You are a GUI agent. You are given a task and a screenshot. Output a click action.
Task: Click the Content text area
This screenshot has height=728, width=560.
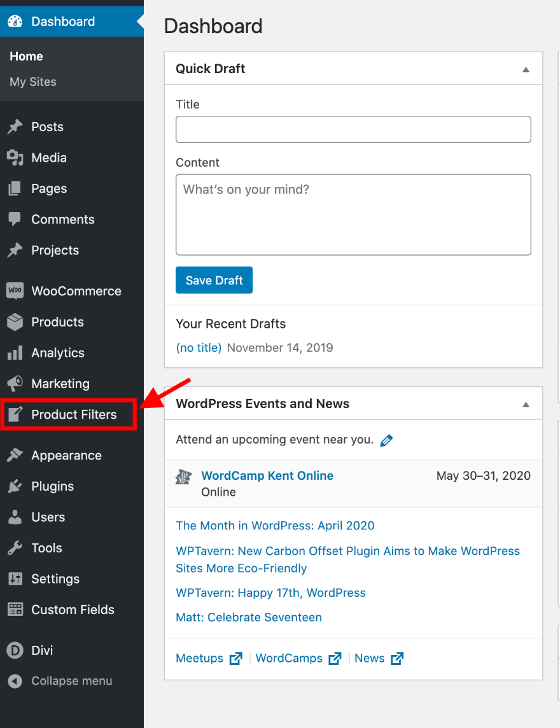(353, 214)
